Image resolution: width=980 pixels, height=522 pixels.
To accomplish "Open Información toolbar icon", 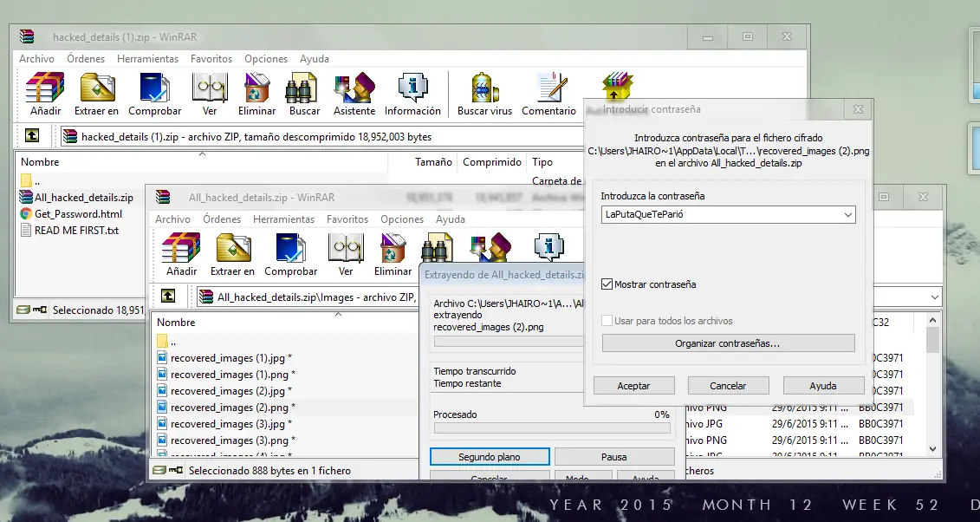I will pyautogui.click(x=412, y=94).
